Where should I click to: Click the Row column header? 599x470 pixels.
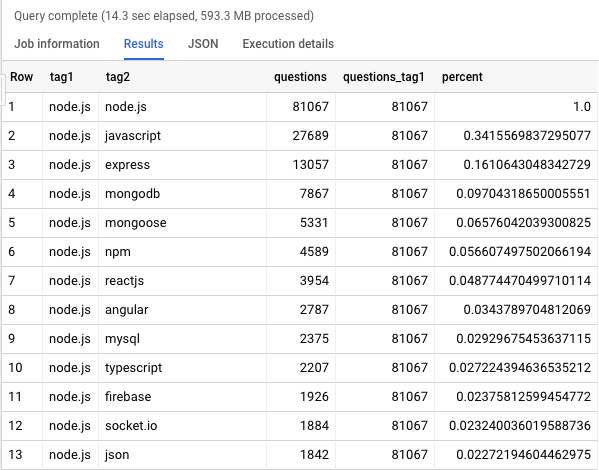tap(21, 77)
